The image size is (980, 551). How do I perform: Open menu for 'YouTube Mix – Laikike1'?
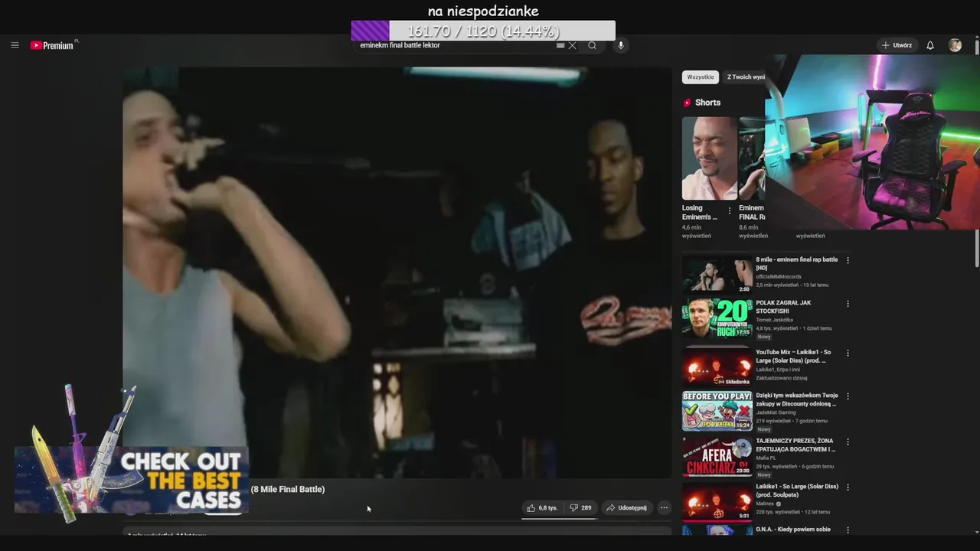coord(848,354)
